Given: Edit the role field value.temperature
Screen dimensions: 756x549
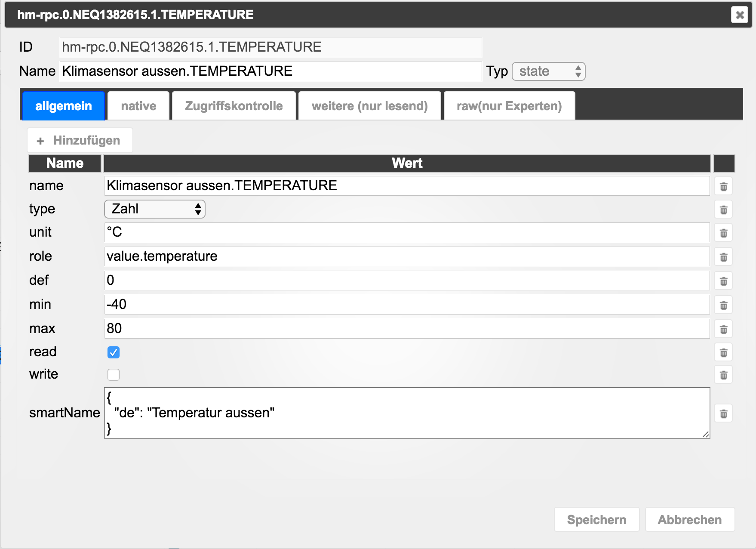Looking at the screenshot, I should click(x=407, y=256).
